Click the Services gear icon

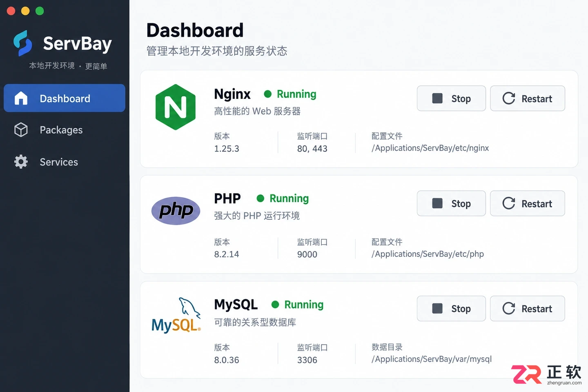point(21,162)
